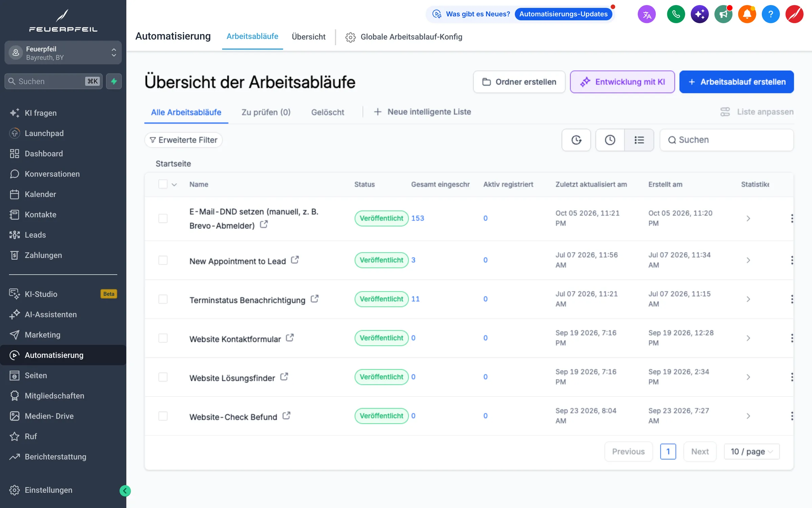This screenshot has width=812, height=508.
Task: Check the Website-Check Befund row checkbox
Action: (163, 416)
